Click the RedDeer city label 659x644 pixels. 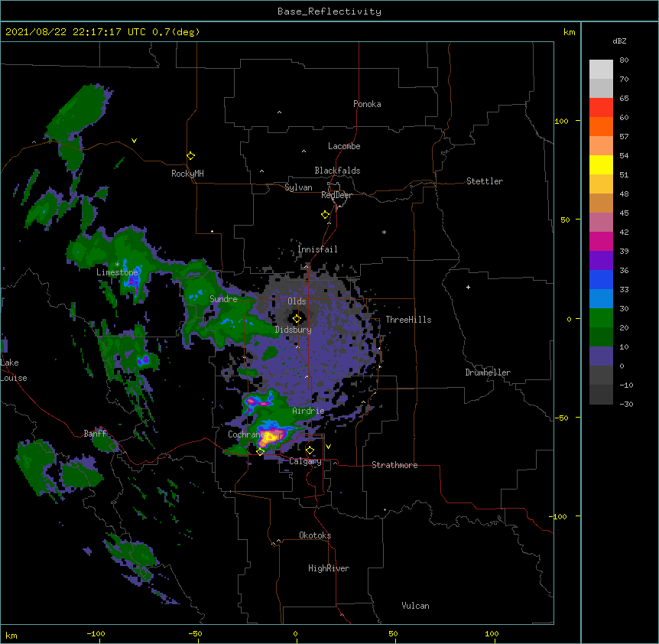(x=336, y=195)
